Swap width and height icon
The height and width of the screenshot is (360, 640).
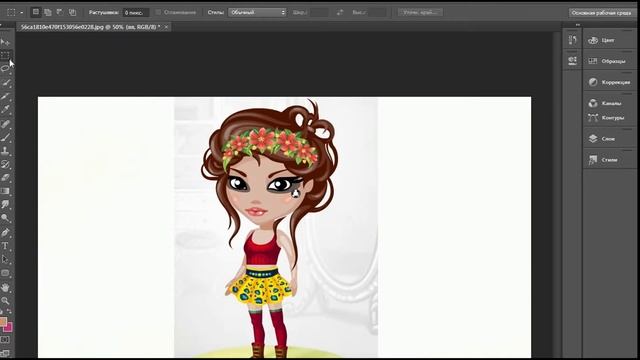340,12
